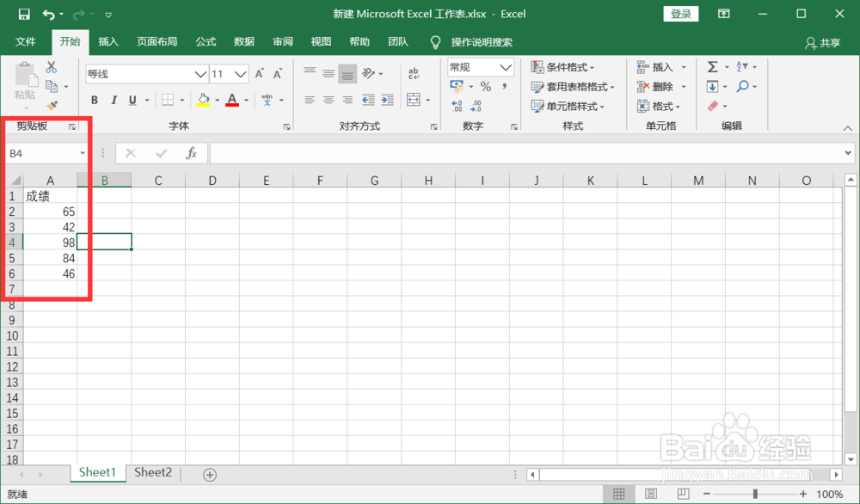860x504 pixels.
Task: Click in 操作说明搜索 search field
Action: (x=481, y=42)
